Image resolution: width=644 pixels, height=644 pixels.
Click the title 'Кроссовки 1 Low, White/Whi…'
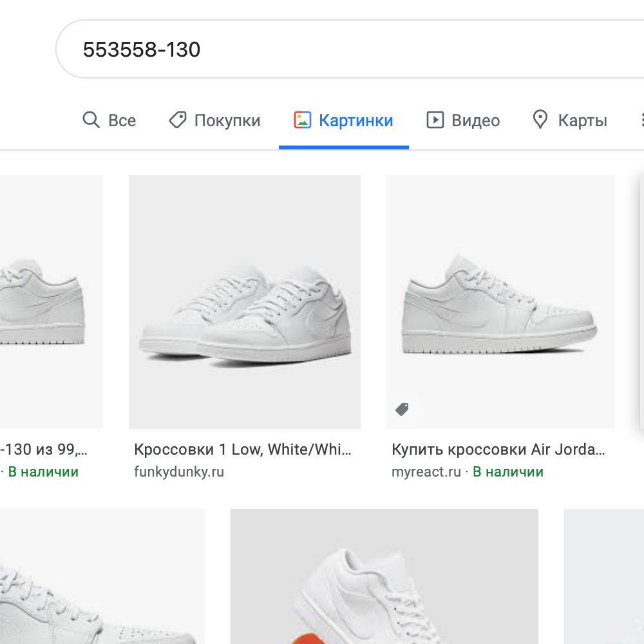[243, 450]
